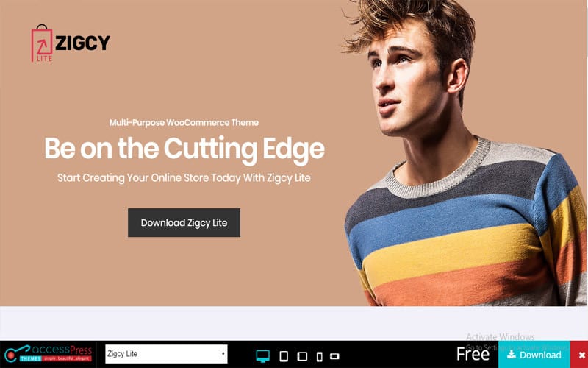Close the preview bar with red X
588x368 pixels.
coord(581,355)
